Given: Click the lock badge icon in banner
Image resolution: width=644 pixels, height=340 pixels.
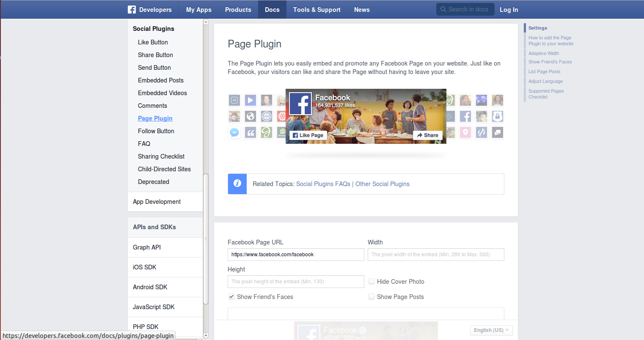Looking at the screenshot, I should pos(498,116).
